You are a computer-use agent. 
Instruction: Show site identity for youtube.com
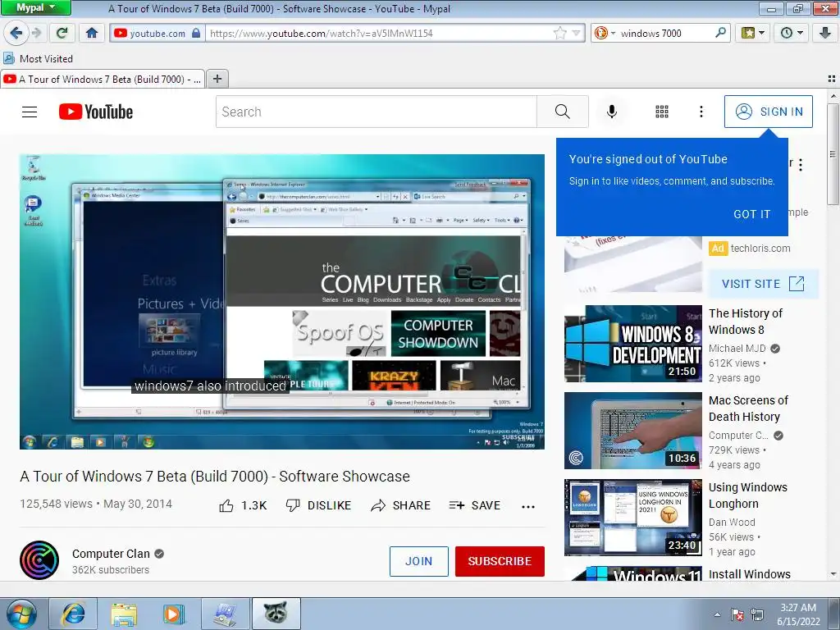click(x=157, y=33)
